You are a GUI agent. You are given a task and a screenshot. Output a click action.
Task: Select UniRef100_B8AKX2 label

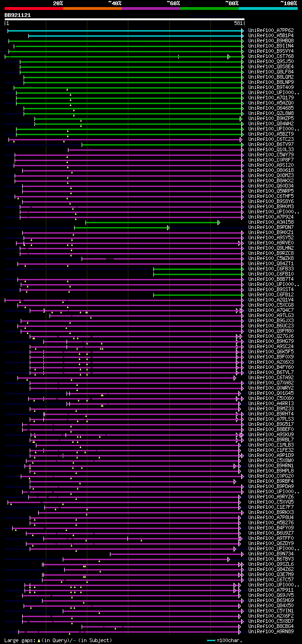(x=270, y=181)
